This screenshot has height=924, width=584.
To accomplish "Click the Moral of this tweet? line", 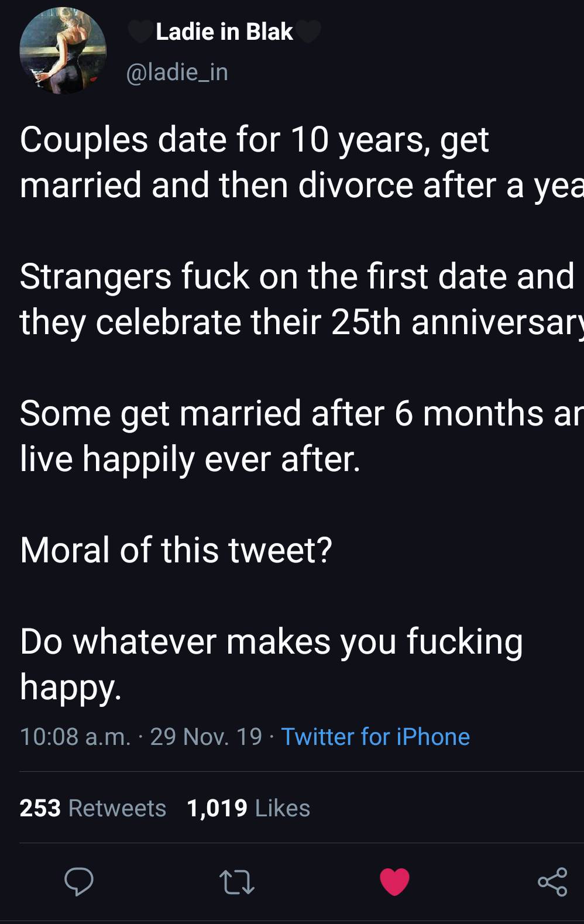I will (x=176, y=550).
